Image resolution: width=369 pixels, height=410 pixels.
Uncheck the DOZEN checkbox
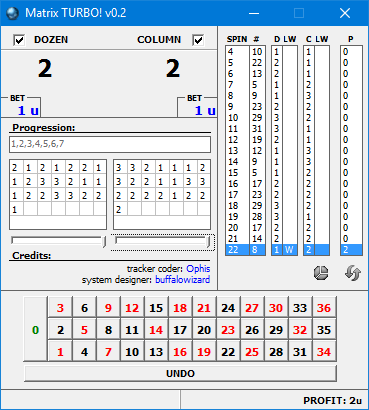click(19, 40)
